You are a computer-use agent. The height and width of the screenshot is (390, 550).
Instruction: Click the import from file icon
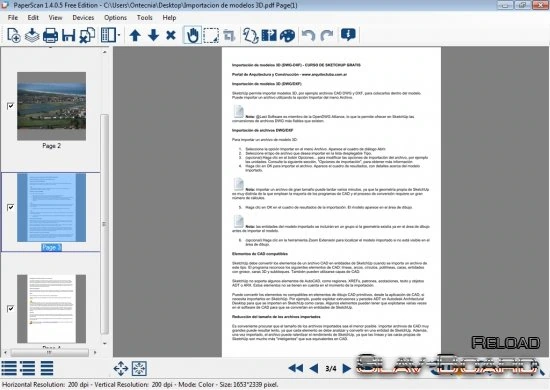pyautogui.click(x=32, y=35)
